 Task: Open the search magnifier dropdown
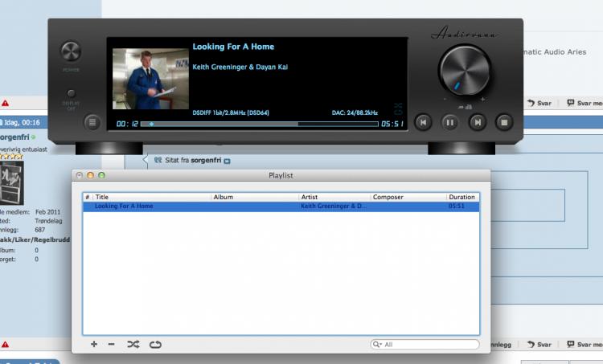coord(377,345)
